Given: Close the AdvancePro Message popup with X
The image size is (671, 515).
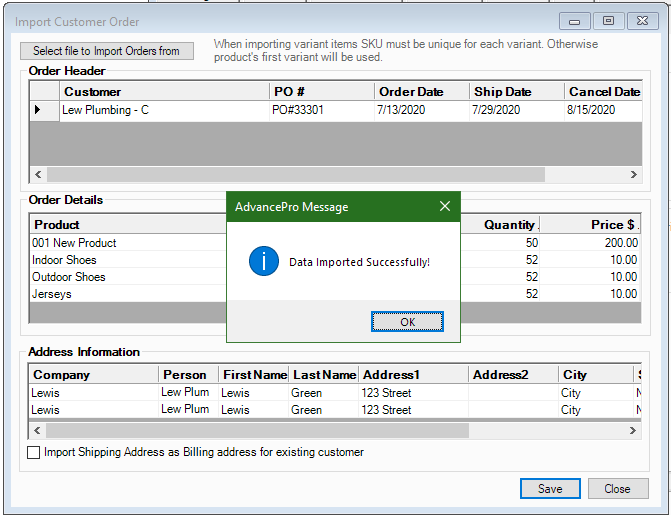Looking at the screenshot, I should (x=445, y=207).
